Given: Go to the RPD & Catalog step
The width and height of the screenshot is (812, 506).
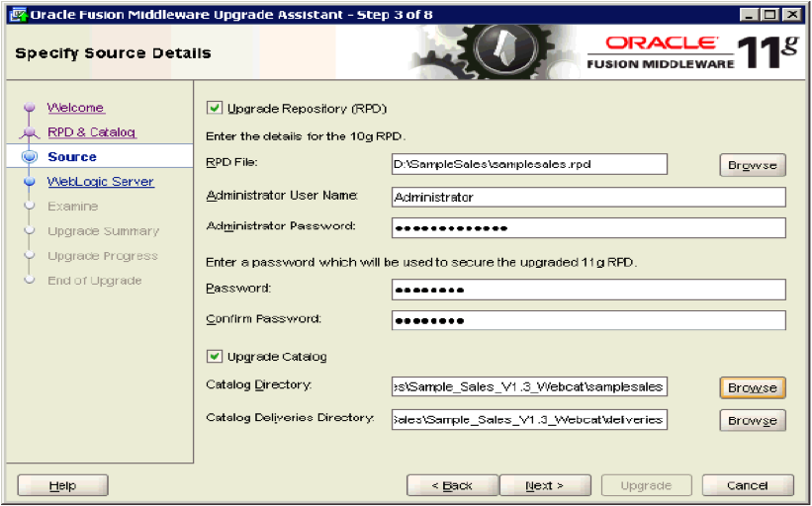Looking at the screenshot, I should coord(92,132).
